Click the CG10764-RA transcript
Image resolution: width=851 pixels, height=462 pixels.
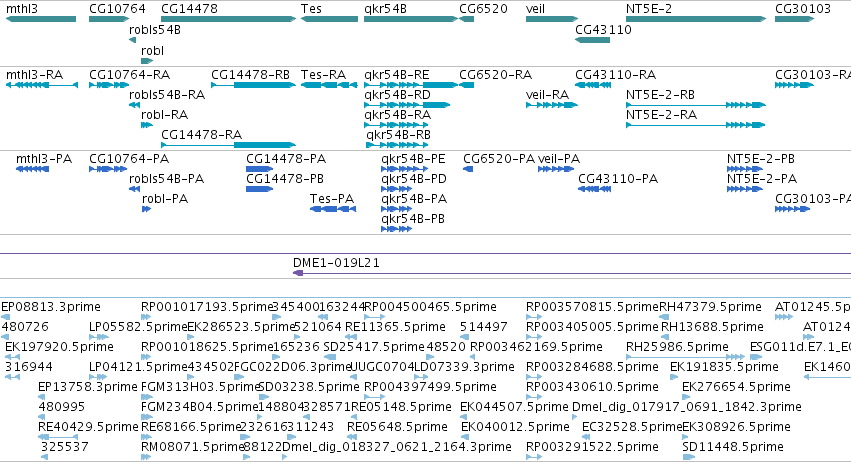pyautogui.click(x=109, y=85)
